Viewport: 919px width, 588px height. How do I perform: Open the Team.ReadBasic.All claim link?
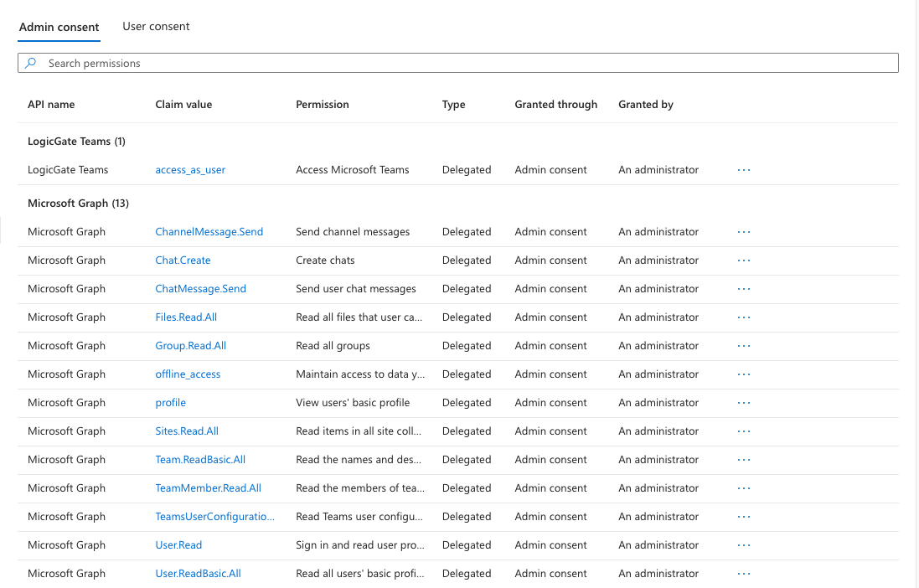200,460
